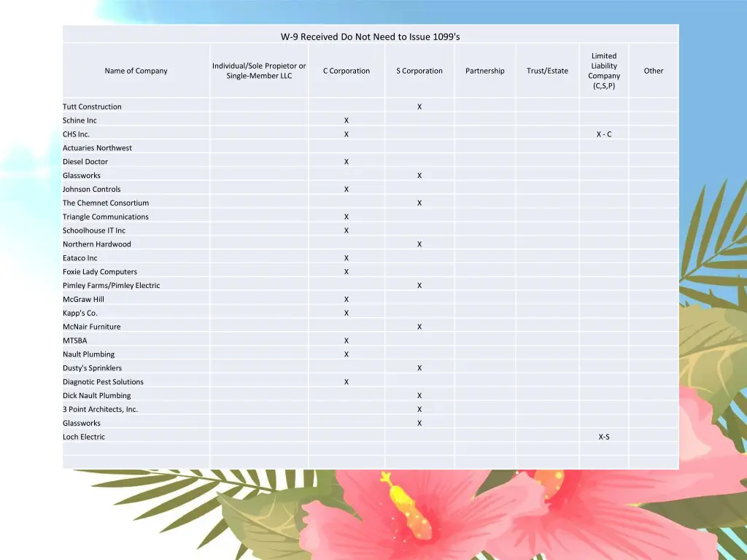The height and width of the screenshot is (560, 747).
Task: Click the "McGraw Hill" company name
Action: [83, 300]
